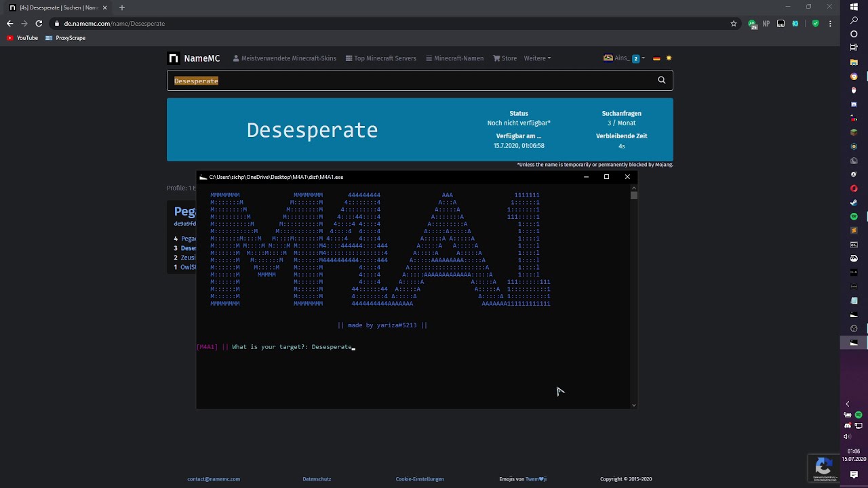
Task: Click the green extension with 25 badge
Action: point(753,24)
